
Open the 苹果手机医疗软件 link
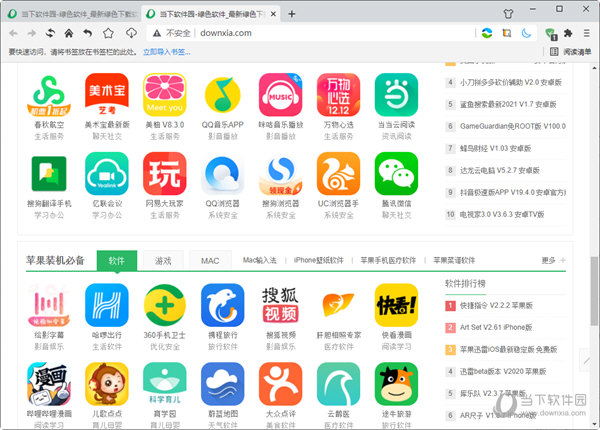tap(388, 260)
